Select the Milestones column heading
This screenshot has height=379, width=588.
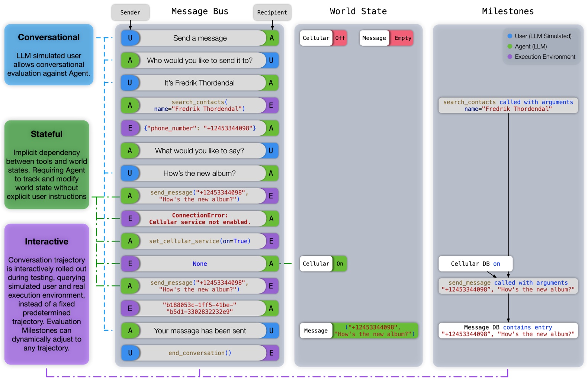(x=508, y=12)
